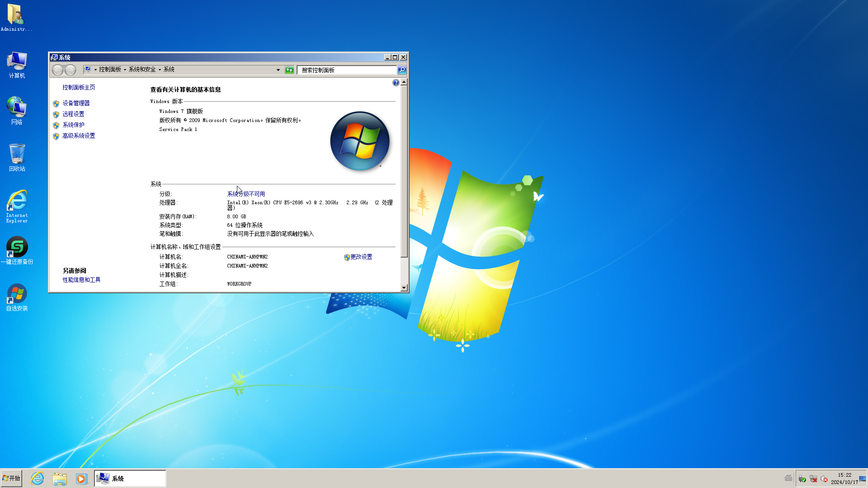868x488 pixels.
Task: Open the 网络 desktop icon
Action: coord(17,111)
